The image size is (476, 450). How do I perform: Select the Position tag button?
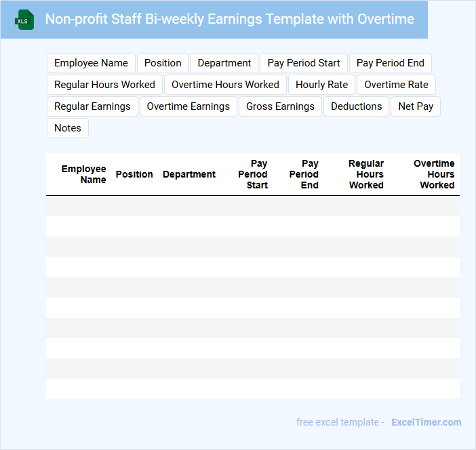(x=163, y=63)
